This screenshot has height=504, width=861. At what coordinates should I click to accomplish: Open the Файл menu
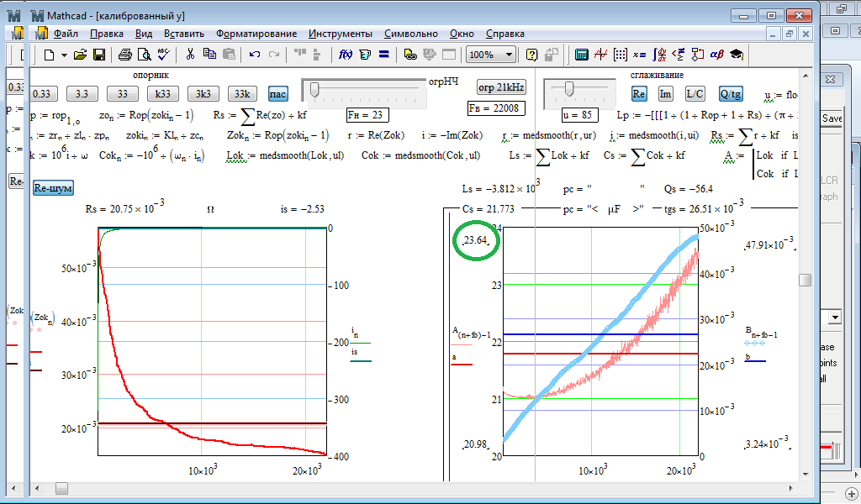pyautogui.click(x=66, y=34)
